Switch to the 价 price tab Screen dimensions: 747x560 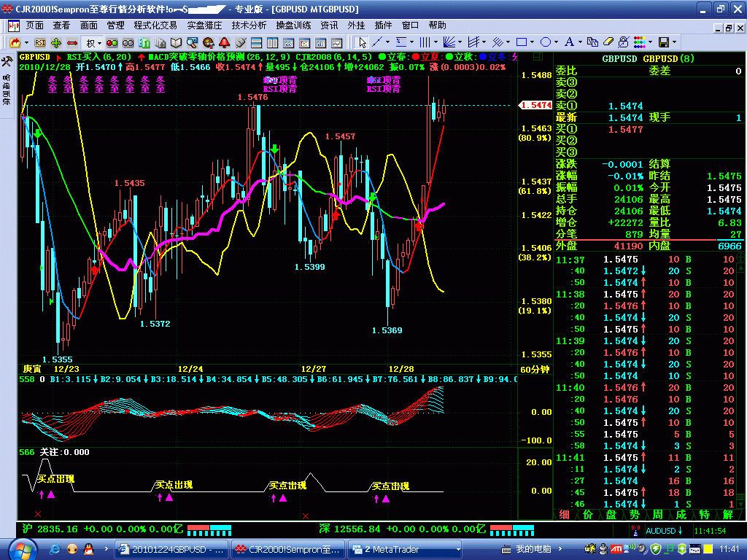(x=588, y=515)
